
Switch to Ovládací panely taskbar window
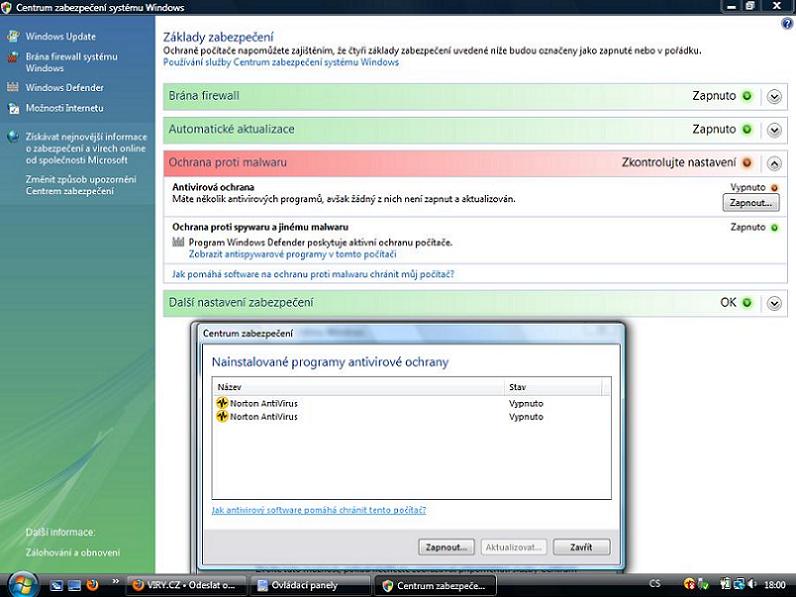pyautogui.click(x=309, y=585)
